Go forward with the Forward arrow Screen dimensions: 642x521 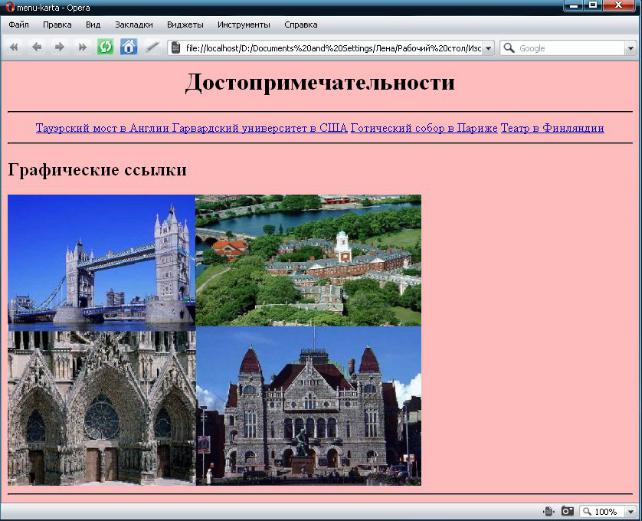(x=59, y=47)
